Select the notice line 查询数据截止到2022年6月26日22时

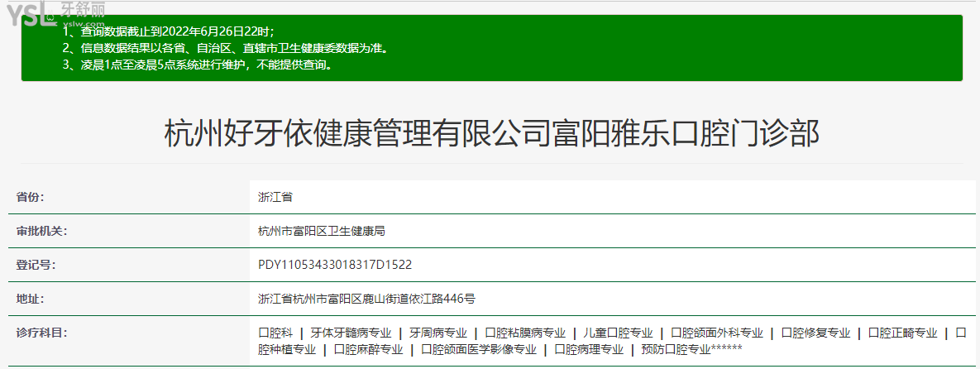point(168,31)
